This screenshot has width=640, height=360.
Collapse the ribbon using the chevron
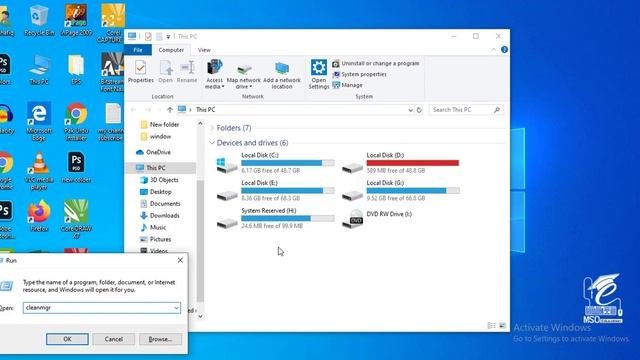click(x=493, y=49)
